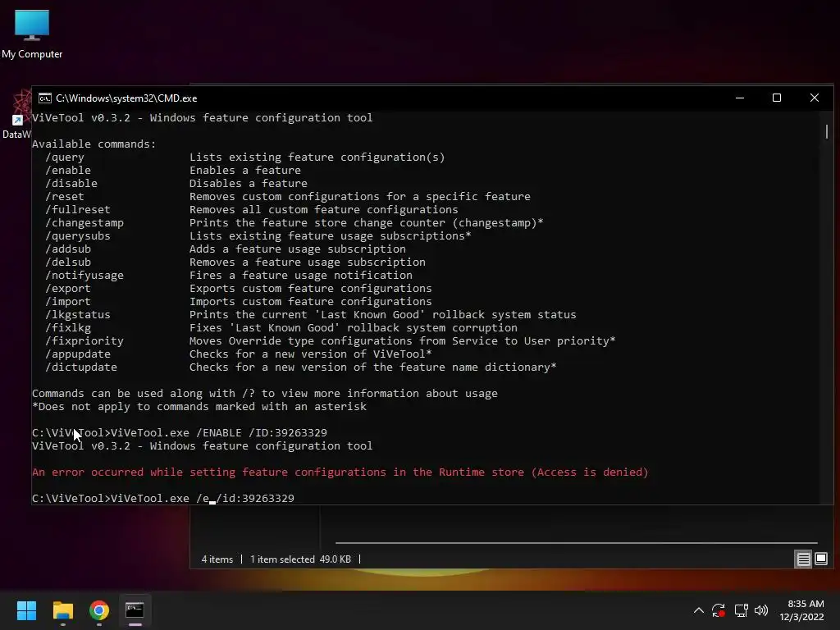
Task: Switch Explorer to large icons view
Action: point(820,559)
